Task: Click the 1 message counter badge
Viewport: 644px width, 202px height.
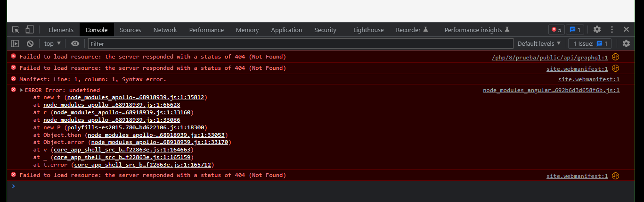Action: click(x=575, y=30)
